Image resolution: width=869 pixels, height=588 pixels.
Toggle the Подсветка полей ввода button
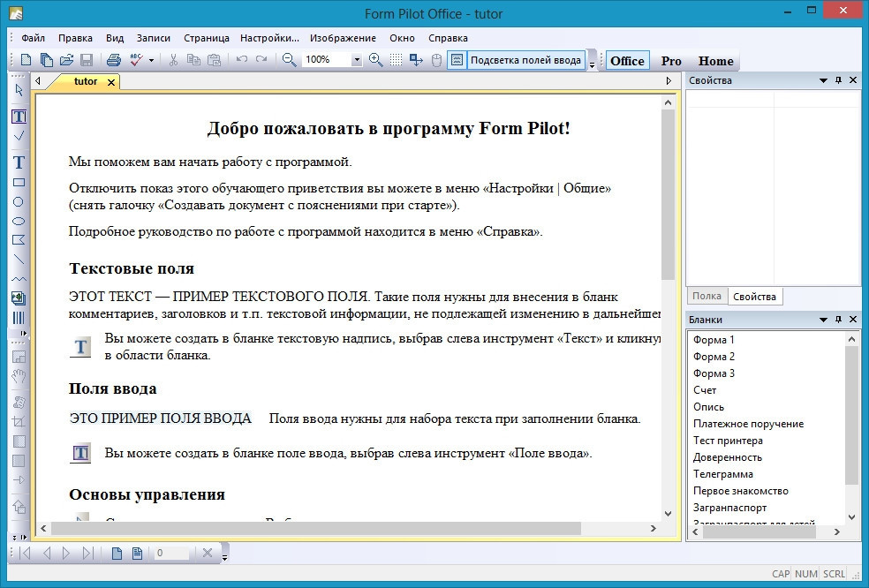pyautogui.click(x=517, y=60)
